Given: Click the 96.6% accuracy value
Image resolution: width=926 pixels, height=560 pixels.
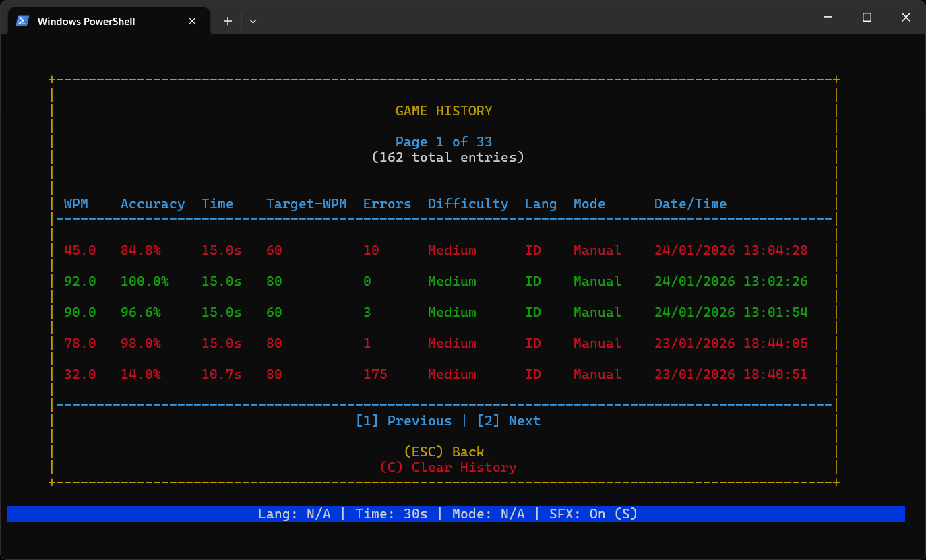Looking at the screenshot, I should (141, 312).
